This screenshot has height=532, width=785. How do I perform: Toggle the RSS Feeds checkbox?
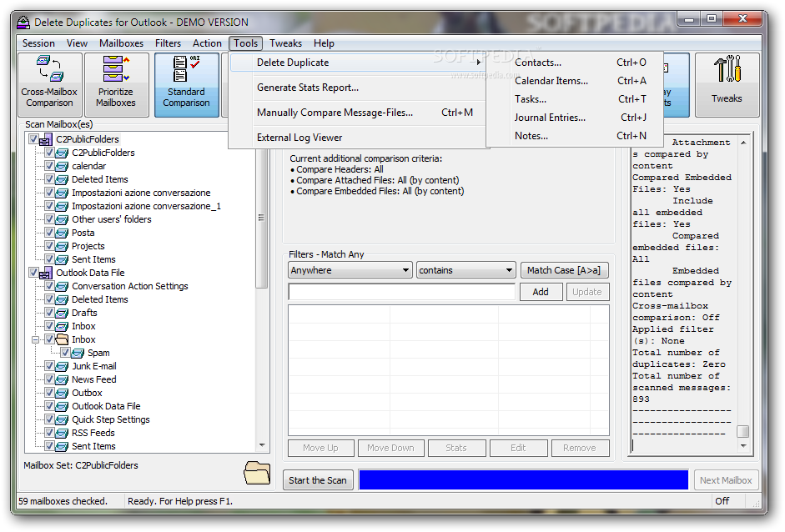49,433
